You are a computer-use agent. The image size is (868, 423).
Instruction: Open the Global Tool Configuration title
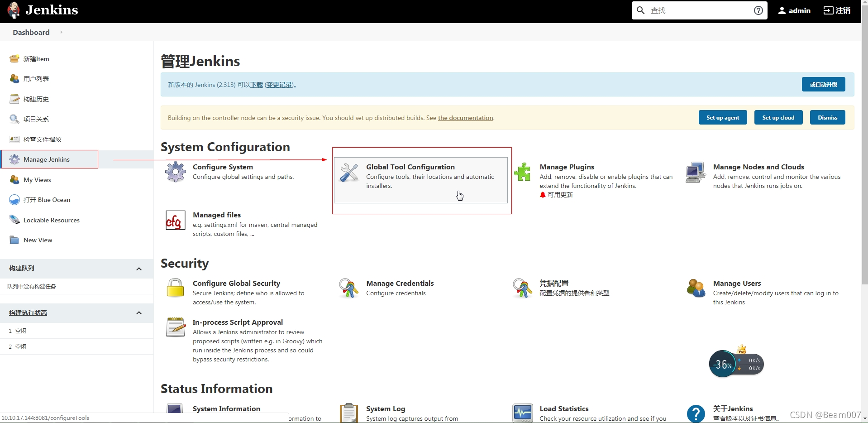(410, 167)
